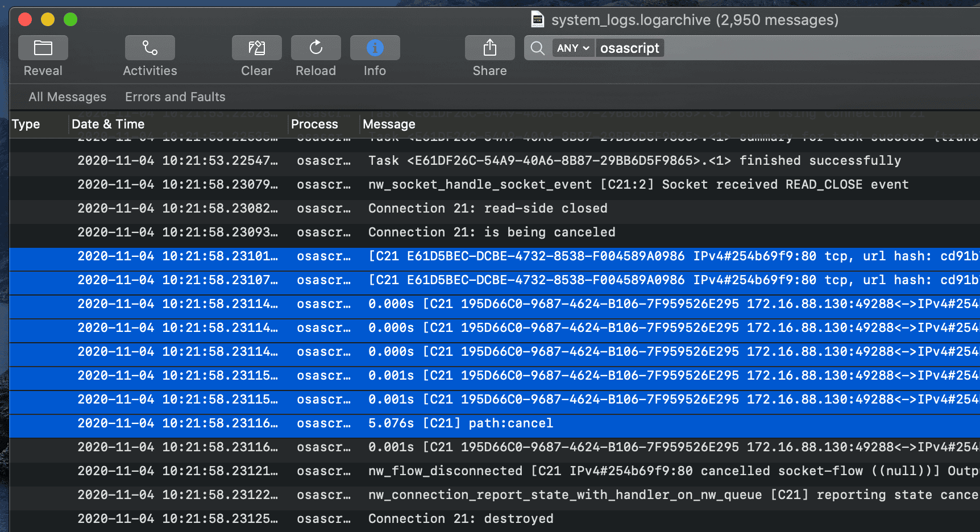
Task: Switch to Errors and Faults filter
Action: 175,97
